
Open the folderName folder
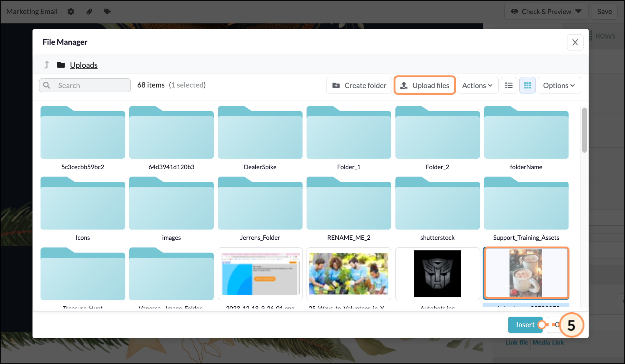[526, 132]
